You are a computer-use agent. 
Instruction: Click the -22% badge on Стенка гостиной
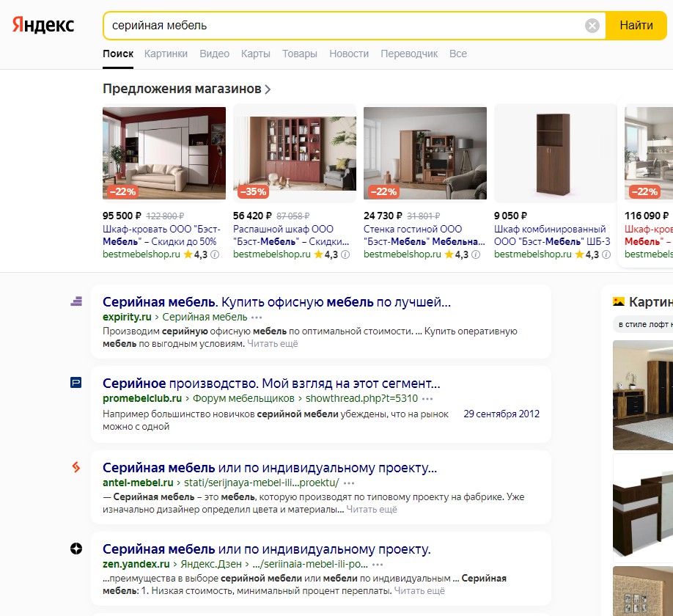tap(383, 191)
